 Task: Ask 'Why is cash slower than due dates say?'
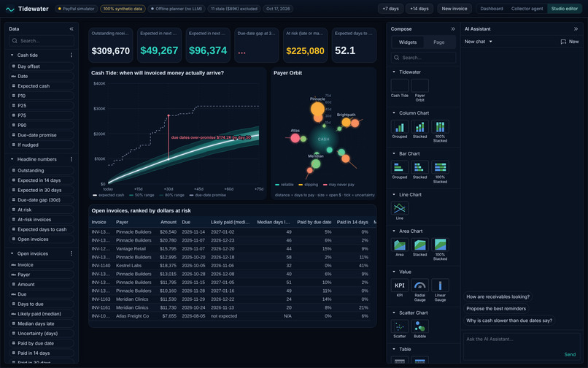click(509, 321)
